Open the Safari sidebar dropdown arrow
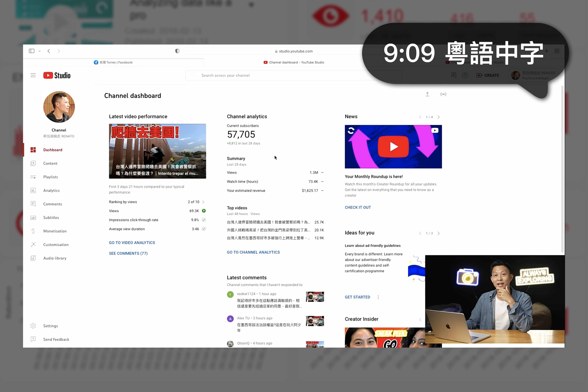The height and width of the screenshot is (392, 588). (x=39, y=51)
